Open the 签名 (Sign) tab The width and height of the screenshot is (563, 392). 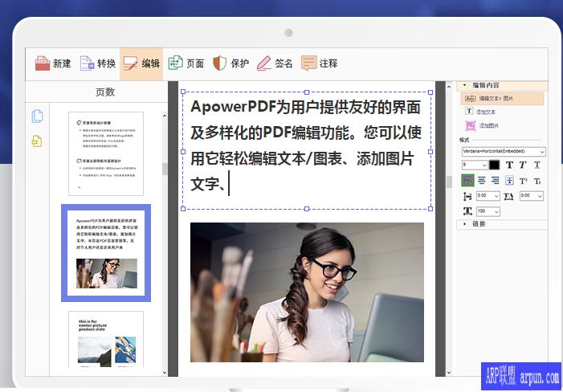[x=275, y=63]
